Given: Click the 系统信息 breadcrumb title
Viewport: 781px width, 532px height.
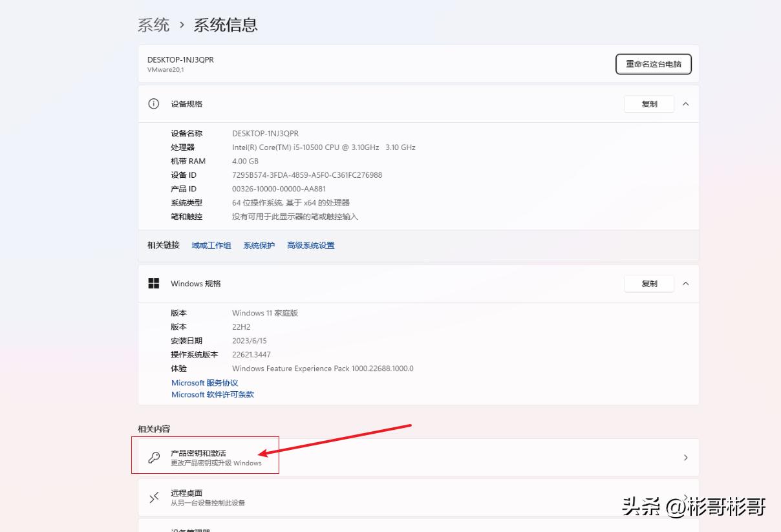Looking at the screenshot, I should pos(226,25).
